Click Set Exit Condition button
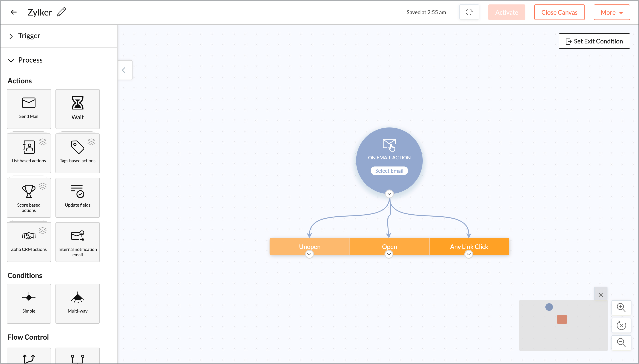The height and width of the screenshot is (364, 639). coord(594,41)
